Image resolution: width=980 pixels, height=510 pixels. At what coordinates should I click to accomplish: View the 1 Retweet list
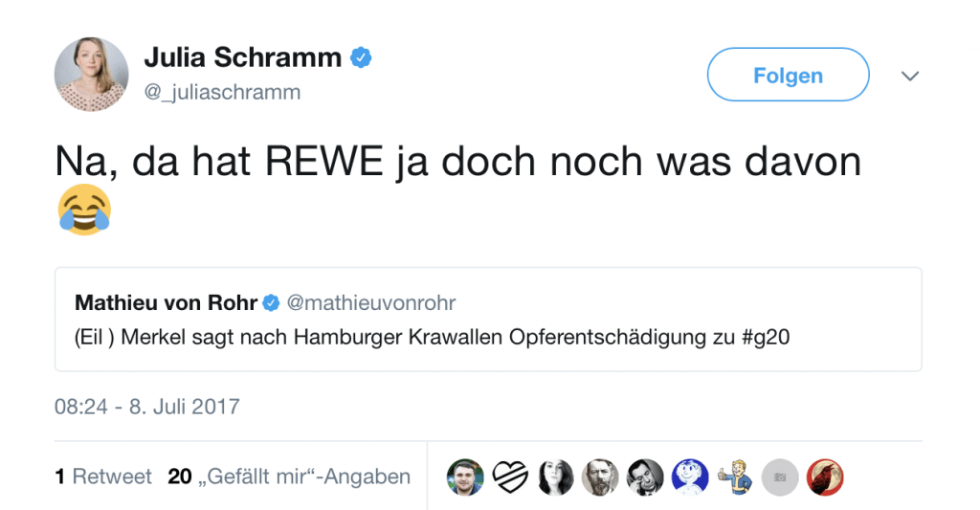coord(103,477)
